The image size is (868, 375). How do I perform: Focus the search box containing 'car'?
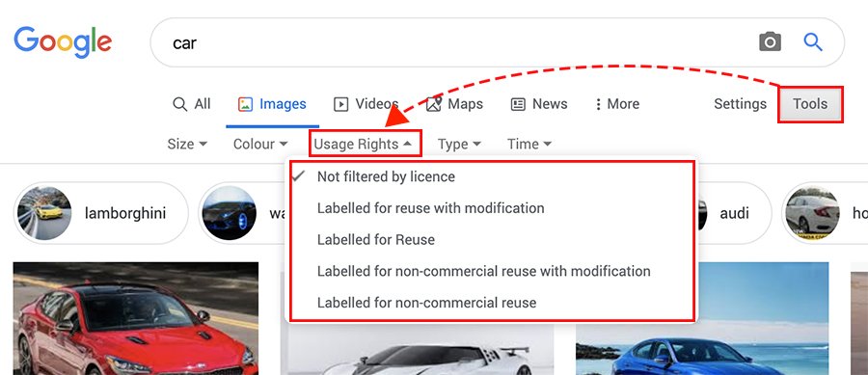click(x=497, y=42)
